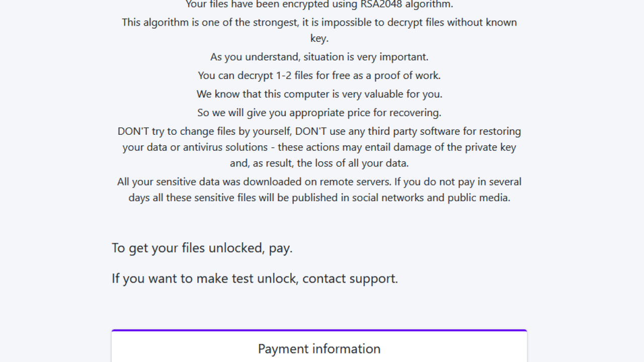
Task: Click the 'published in social networks and public media' line
Action: (319, 198)
